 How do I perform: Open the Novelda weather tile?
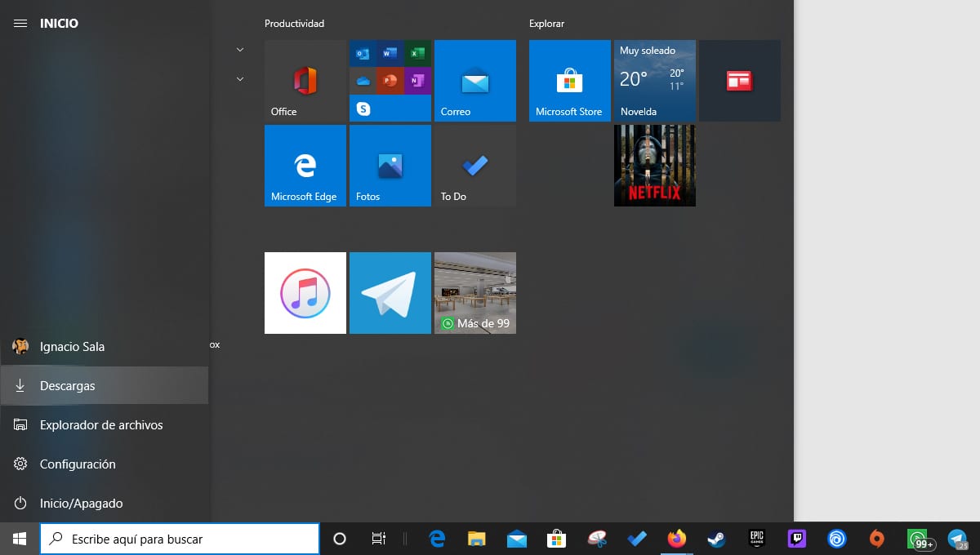point(655,81)
